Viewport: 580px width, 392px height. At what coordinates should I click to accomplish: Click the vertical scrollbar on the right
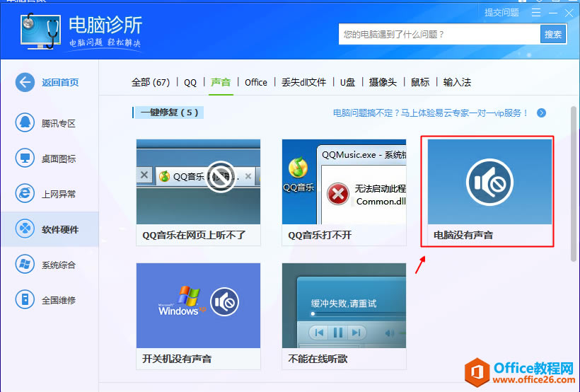point(573,184)
